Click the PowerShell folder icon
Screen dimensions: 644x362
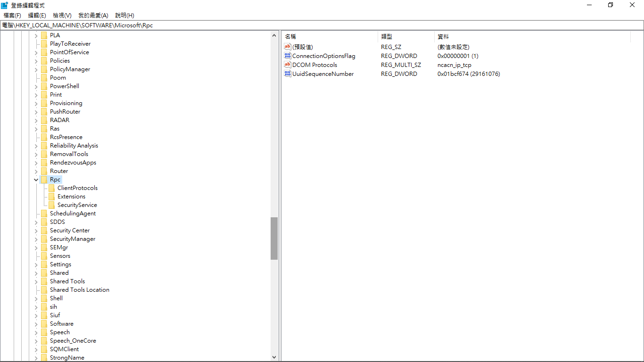[44, 86]
